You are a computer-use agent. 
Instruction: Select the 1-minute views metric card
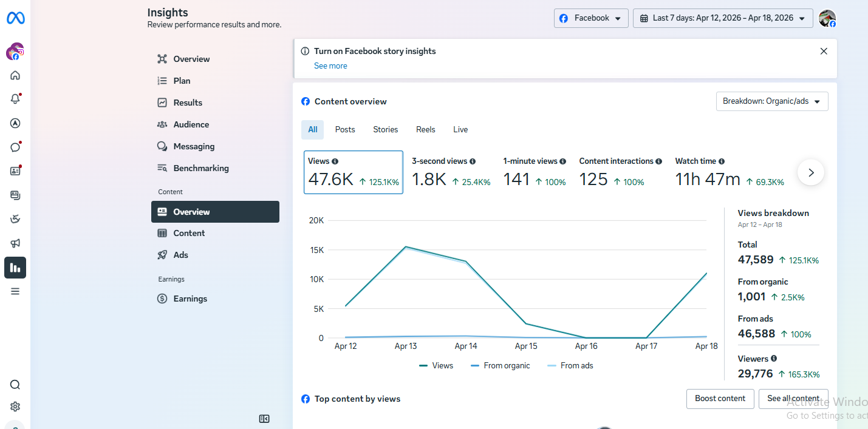tap(535, 172)
